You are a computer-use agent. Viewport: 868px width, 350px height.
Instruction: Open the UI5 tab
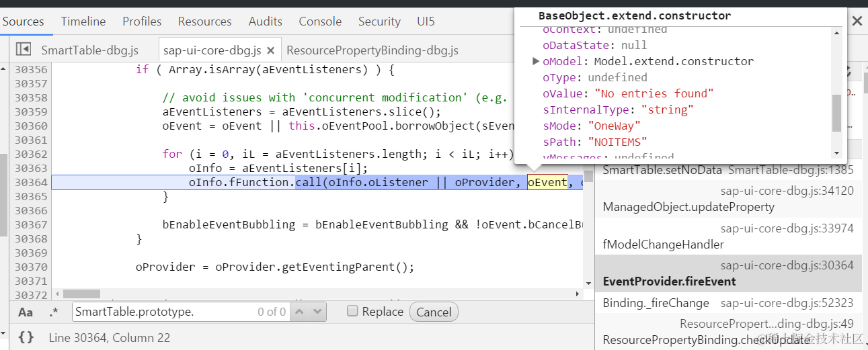click(426, 21)
